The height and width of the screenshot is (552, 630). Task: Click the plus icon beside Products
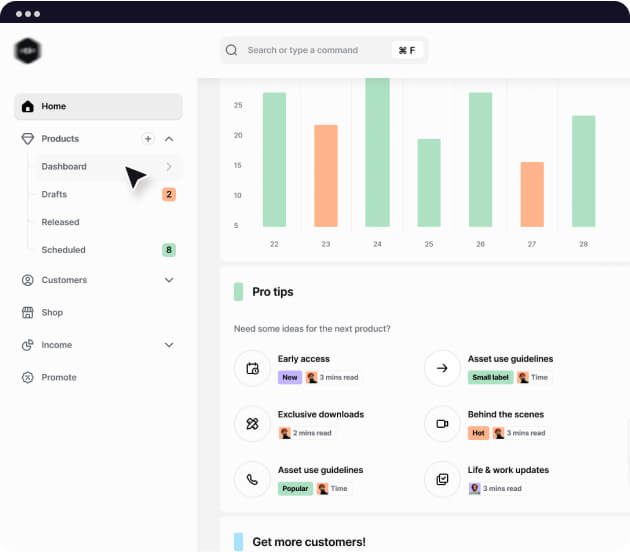[x=148, y=139]
